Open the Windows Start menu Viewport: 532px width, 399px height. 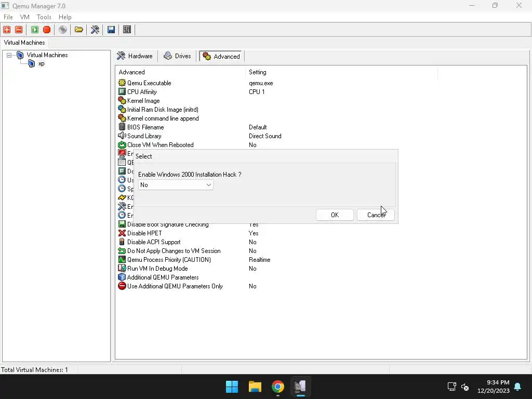point(232,387)
